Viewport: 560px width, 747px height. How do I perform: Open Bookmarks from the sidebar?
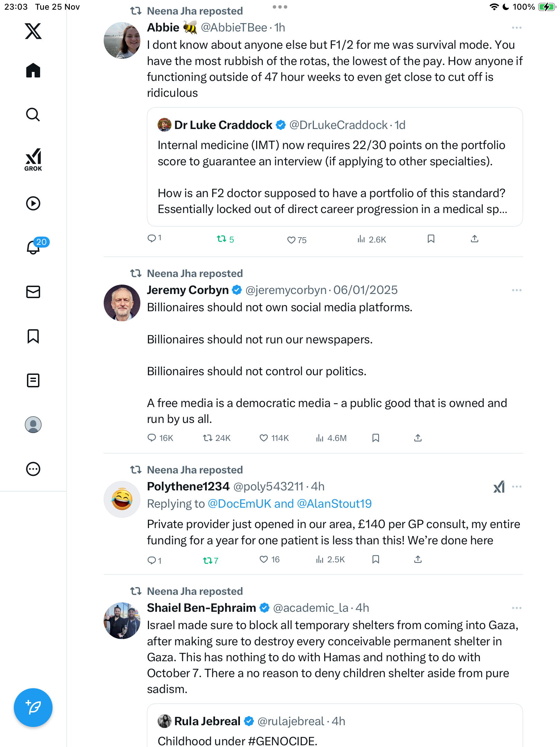point(33,336)
